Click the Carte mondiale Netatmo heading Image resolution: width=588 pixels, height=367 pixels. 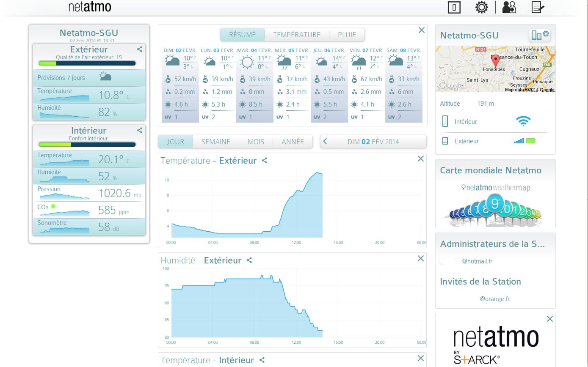(491, 170)
